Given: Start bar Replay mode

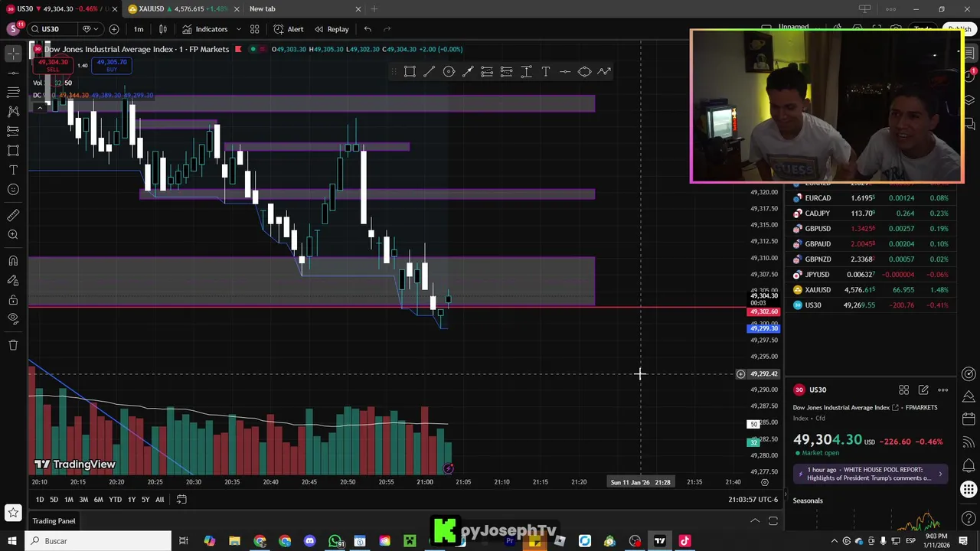Looking at the screenshot, I should 332,29.
